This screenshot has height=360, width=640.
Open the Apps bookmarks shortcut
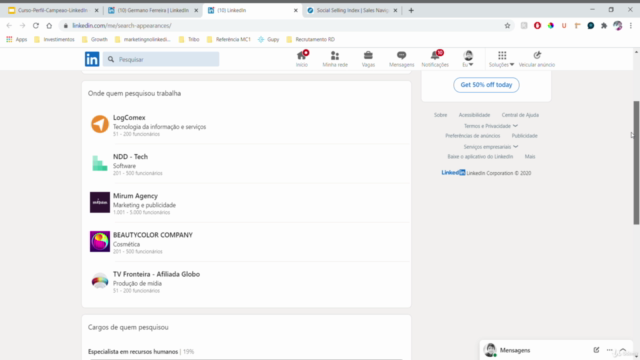(16, 40)
